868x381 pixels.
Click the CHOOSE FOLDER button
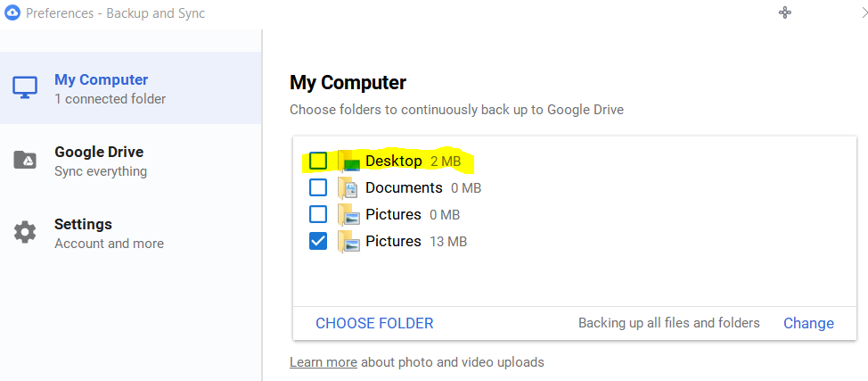[x=374, y=323]
